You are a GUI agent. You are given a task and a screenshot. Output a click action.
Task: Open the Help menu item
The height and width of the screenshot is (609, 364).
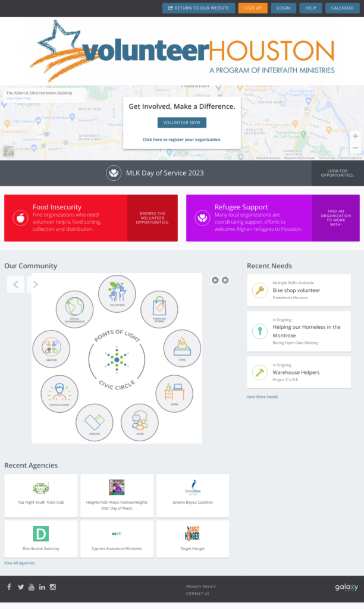pyautogui.click(x=311, y=8)
